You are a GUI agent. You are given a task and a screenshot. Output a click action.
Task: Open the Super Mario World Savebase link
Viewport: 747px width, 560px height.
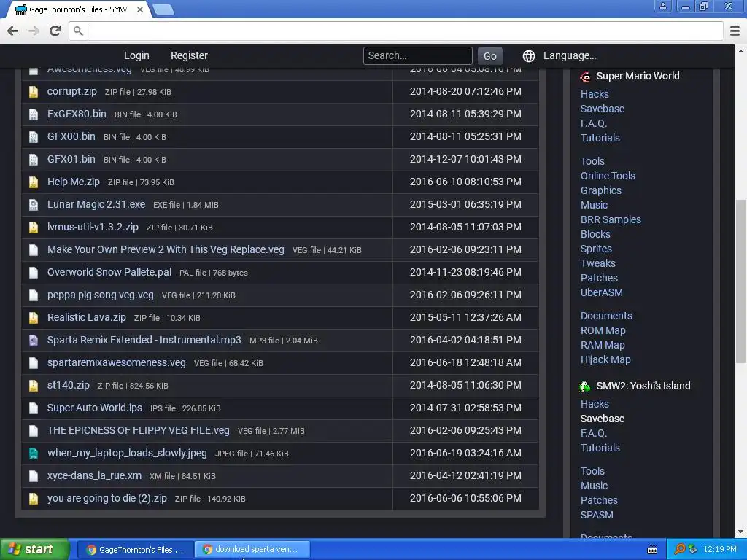[x=602, y=109]
